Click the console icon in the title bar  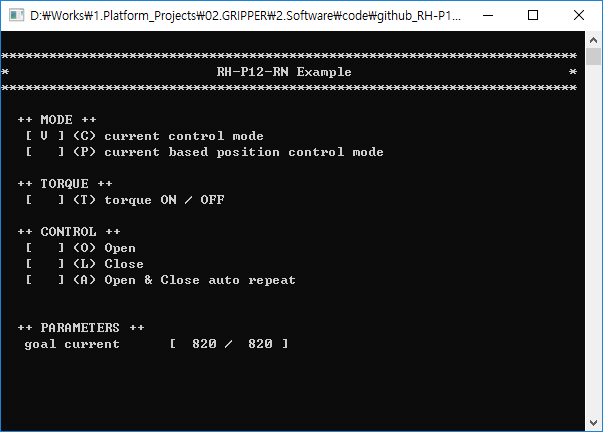tap(16, 16)
